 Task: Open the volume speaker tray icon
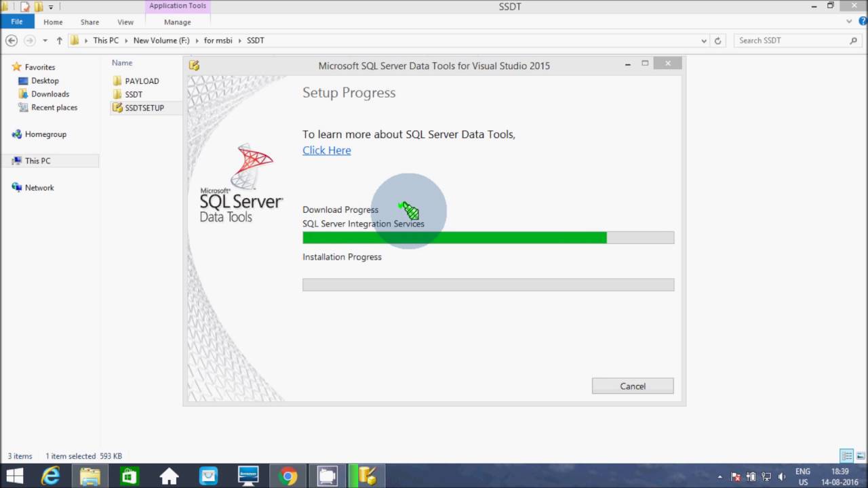(781, 476)
